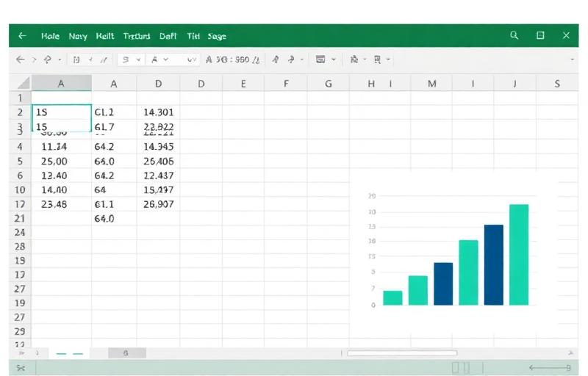Expand the 'uv' dropdown chevron in the toolbar

coord(192,59)
